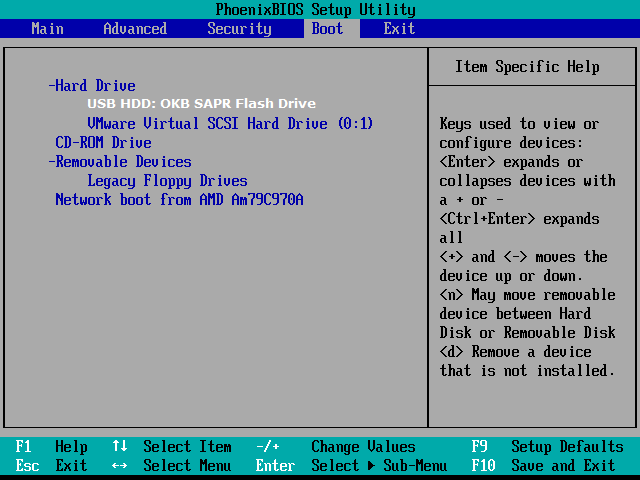Click F10 Save and Exit

(543, 465)
